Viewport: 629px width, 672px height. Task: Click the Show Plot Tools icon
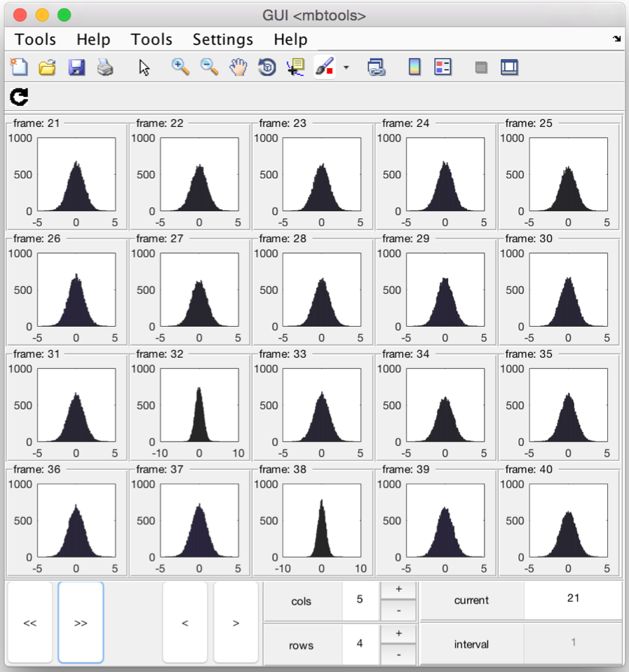click(510, 67)
